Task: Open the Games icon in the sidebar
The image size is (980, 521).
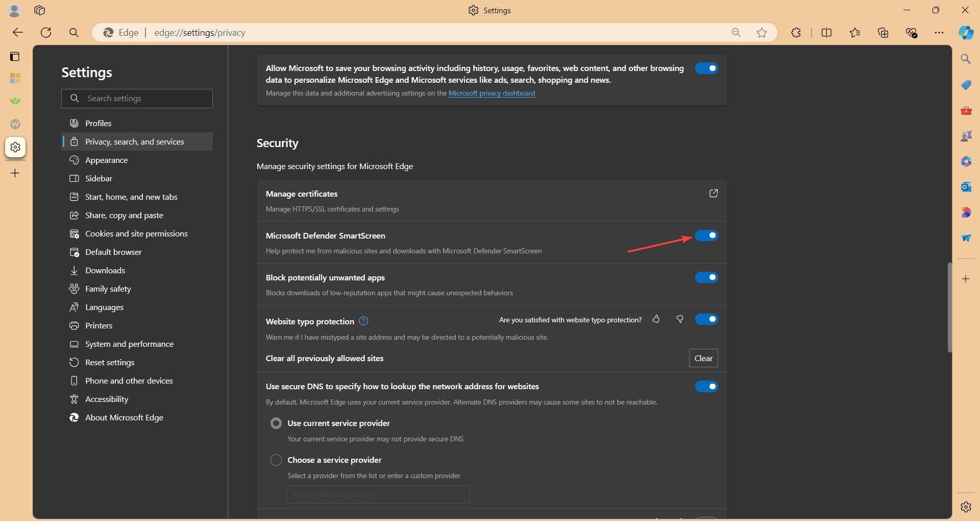Action: point(966,136)
